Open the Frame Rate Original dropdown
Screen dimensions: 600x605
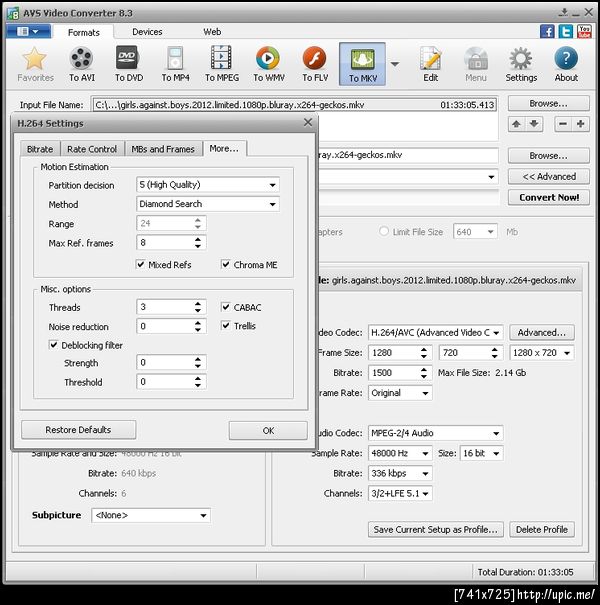400,393
